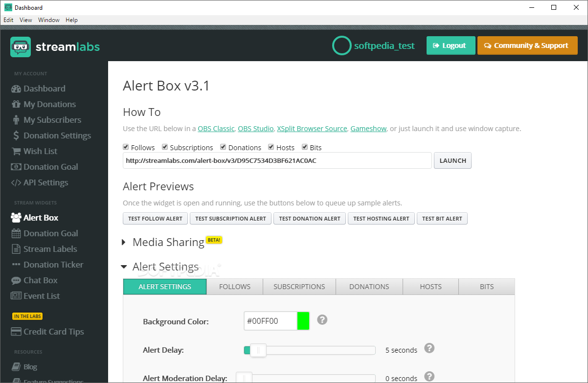
Task: Click the book icon beside Blog
Action: click(x=16, y=367)
